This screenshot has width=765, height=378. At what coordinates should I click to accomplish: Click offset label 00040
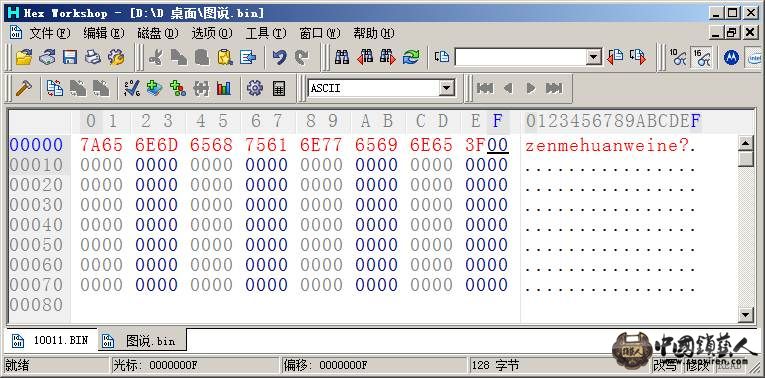point(37,225)
